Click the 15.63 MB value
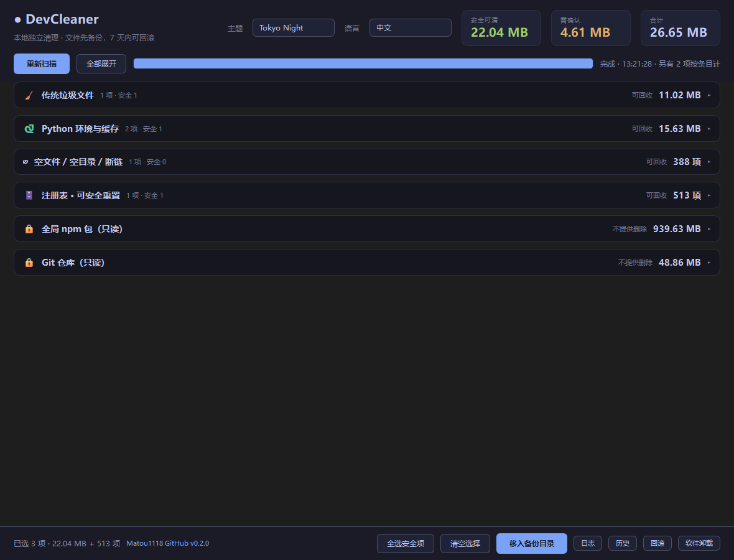Screen dimensions: 734x560 point(680,129)
